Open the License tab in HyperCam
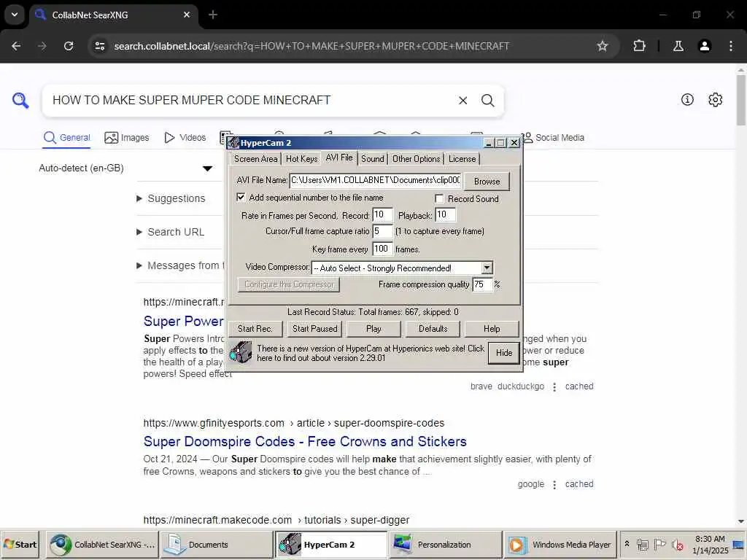Viewport: 747px width, 560px height. coord(462,159)
